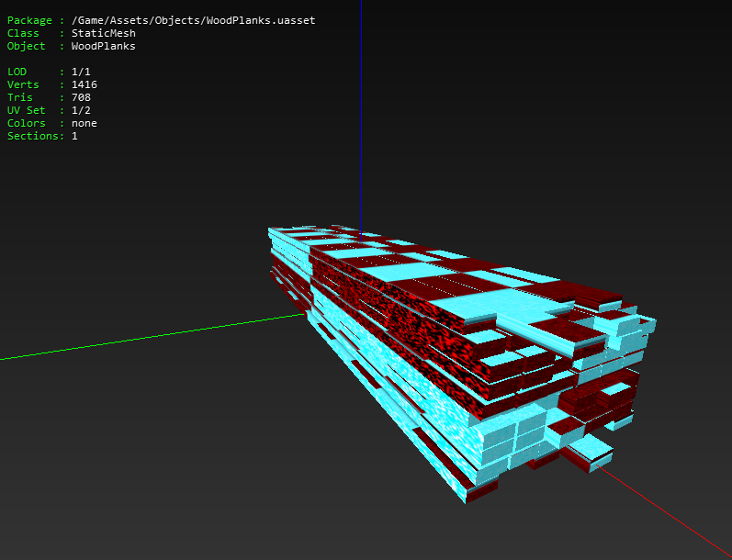This screenshot has width=732, height=560.
Task: Click the Colors none value
Action: [84, 123]
